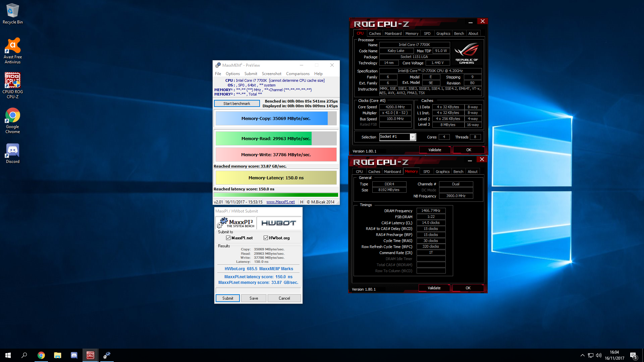Switch to Graphics tab in lower CPU-Z window
644x362 pixels.
(442, 172)
